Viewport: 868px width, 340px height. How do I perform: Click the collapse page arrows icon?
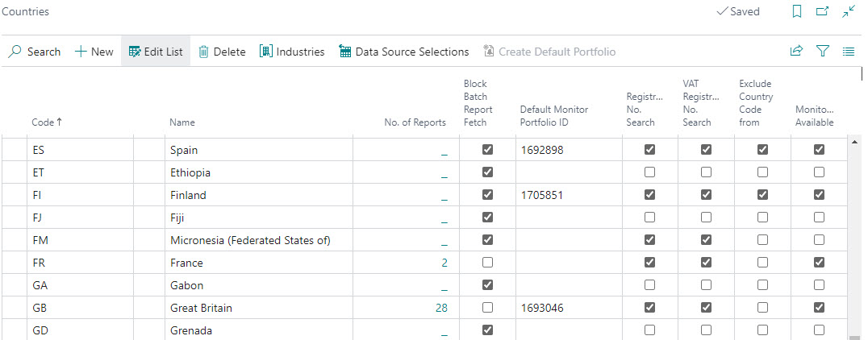848,12
